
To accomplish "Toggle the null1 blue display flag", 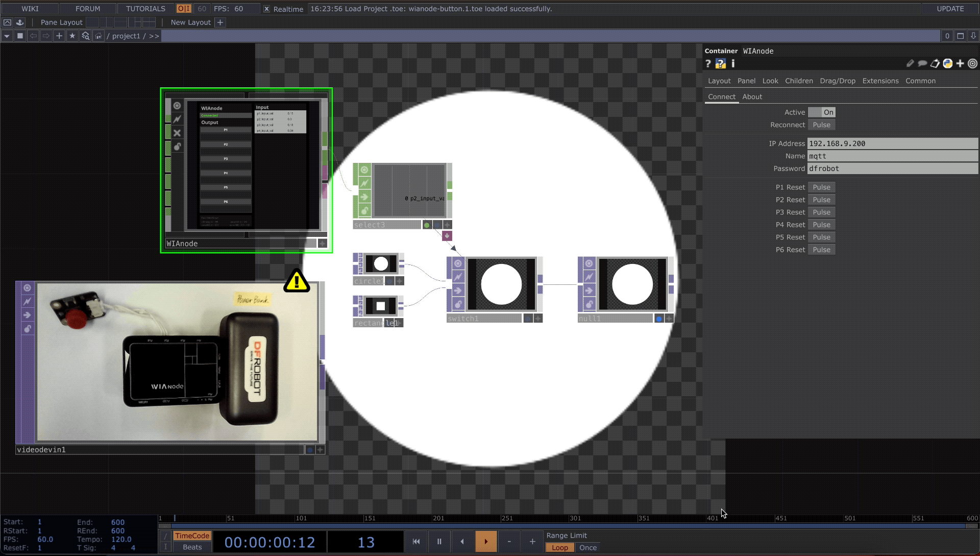I will (x=658, y=319).
